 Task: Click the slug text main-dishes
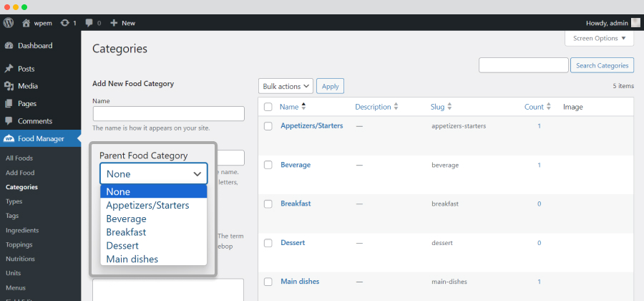click(449, 282)
